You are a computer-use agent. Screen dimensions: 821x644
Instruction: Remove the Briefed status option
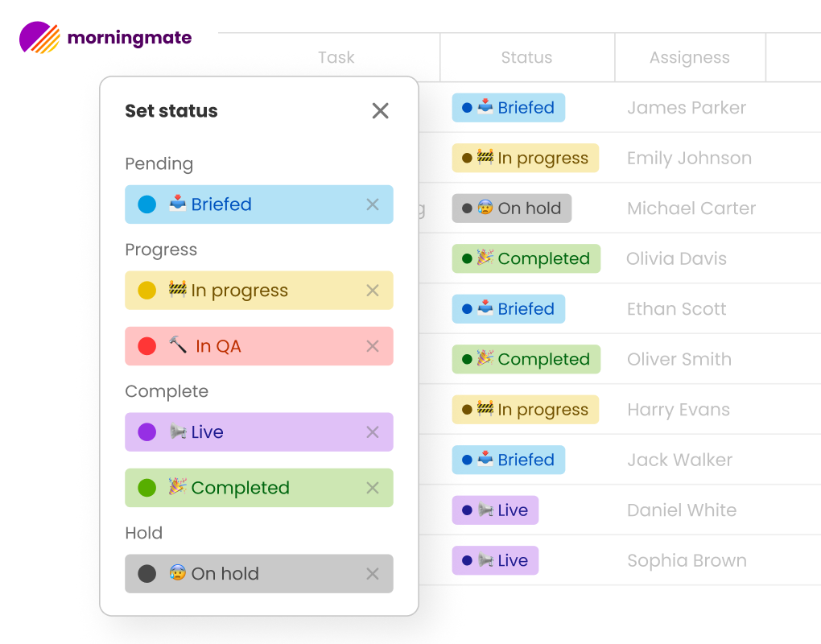coord(373,204)
